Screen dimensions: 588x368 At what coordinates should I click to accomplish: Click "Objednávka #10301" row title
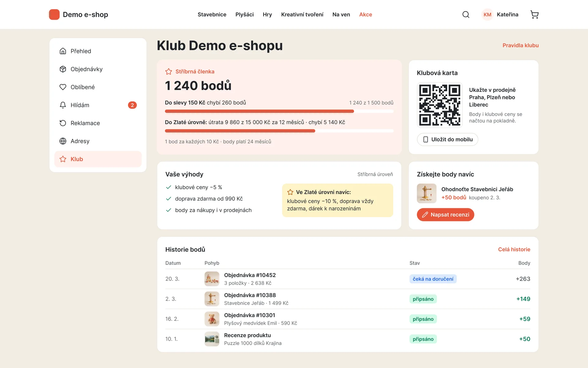point(250,315)
